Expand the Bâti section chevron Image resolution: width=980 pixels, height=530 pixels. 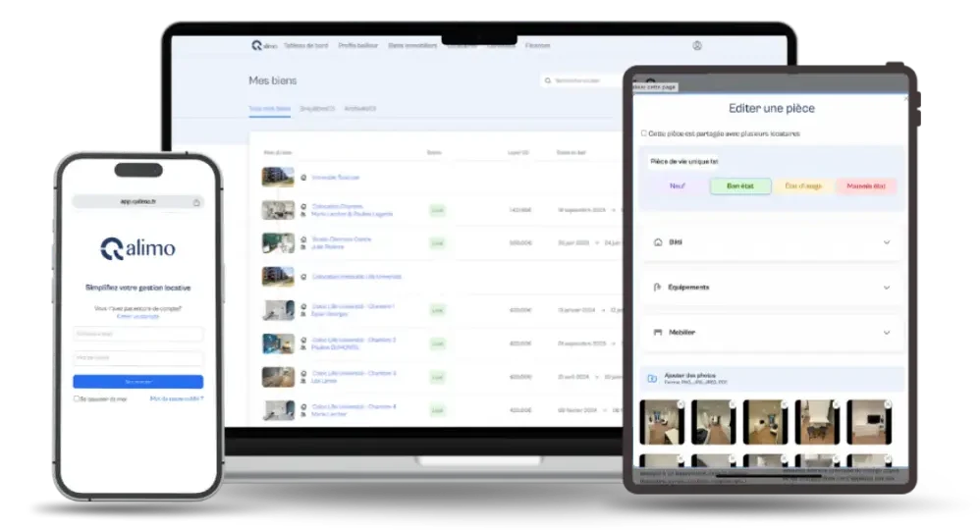(x=887, y=242)
